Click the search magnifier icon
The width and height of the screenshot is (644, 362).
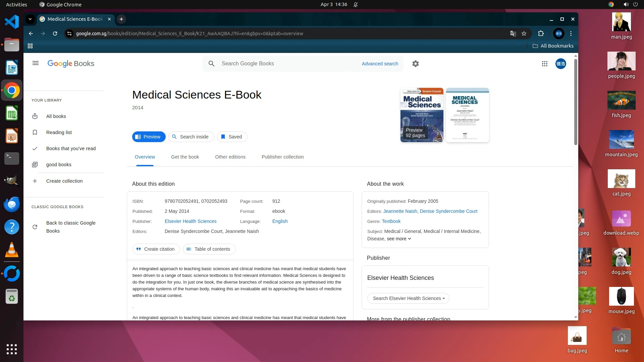tap(211, 64)
